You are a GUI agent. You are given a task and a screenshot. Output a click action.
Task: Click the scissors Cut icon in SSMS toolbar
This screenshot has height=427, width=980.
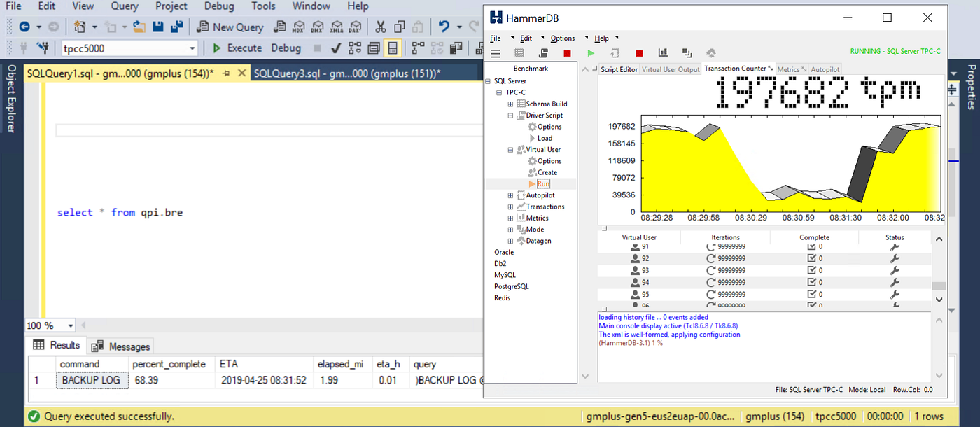pos(380,27)
